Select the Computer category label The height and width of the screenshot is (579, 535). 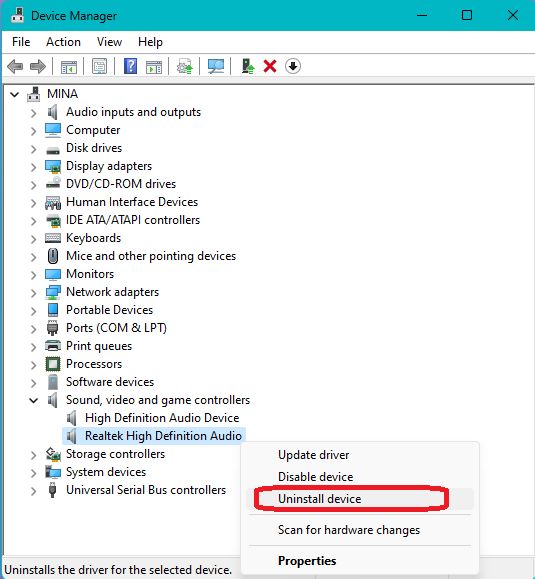click(93, 130)
